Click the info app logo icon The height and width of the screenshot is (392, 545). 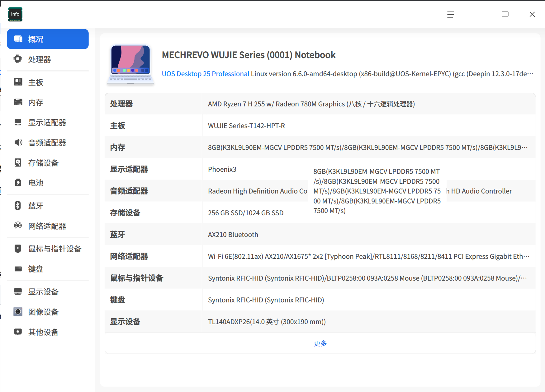click(15, 14)
